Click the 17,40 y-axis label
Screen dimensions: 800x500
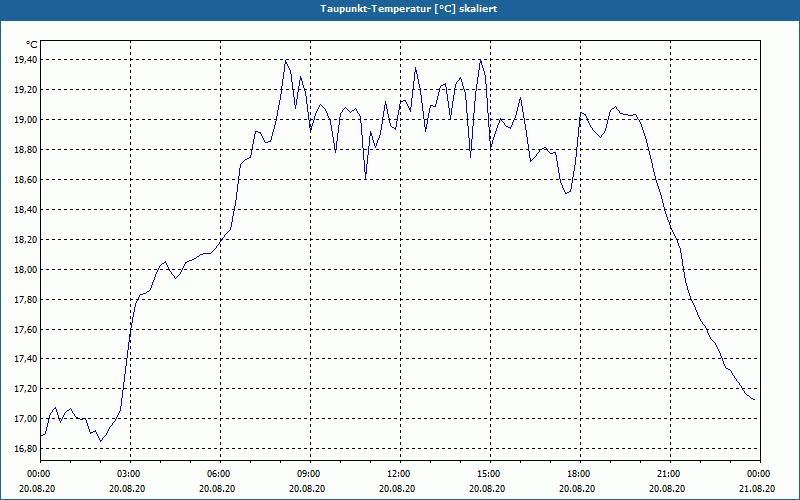point(26,359)
